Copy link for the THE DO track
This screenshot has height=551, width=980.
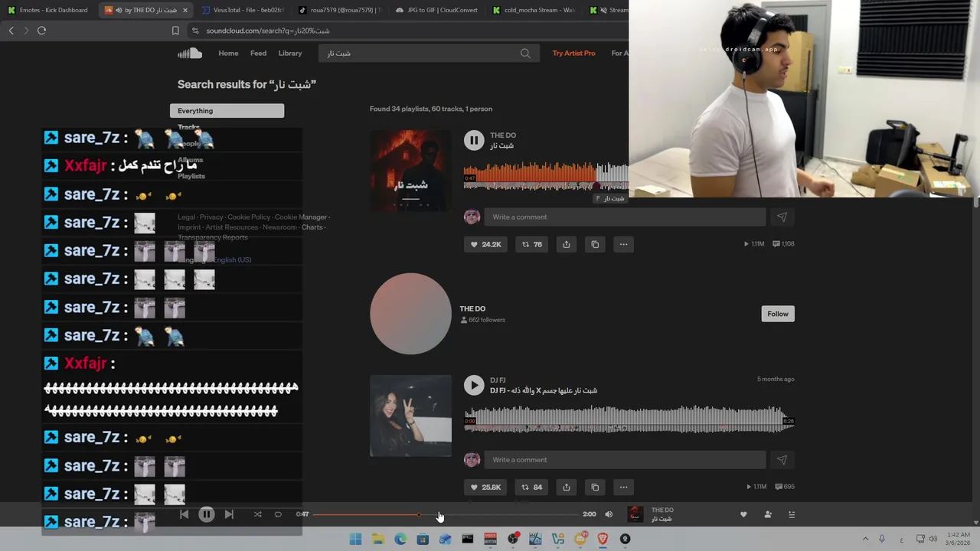pyautogui.click(x=595, y=244)
